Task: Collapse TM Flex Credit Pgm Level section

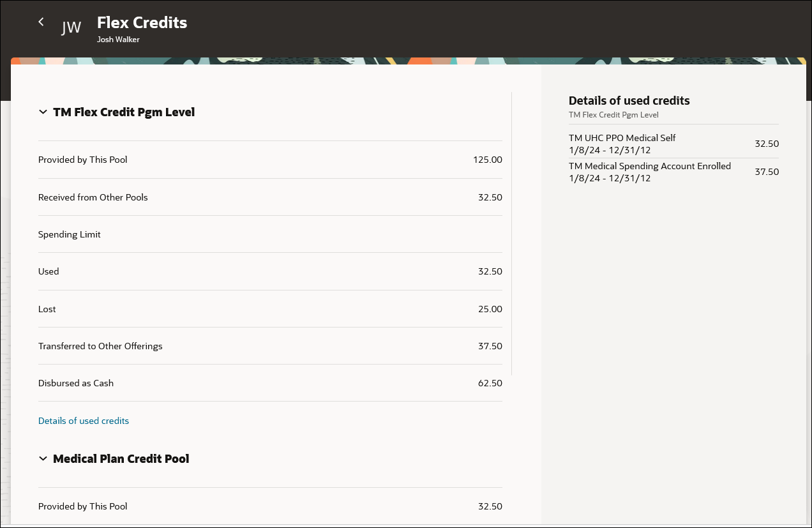Action: point(43,112)
